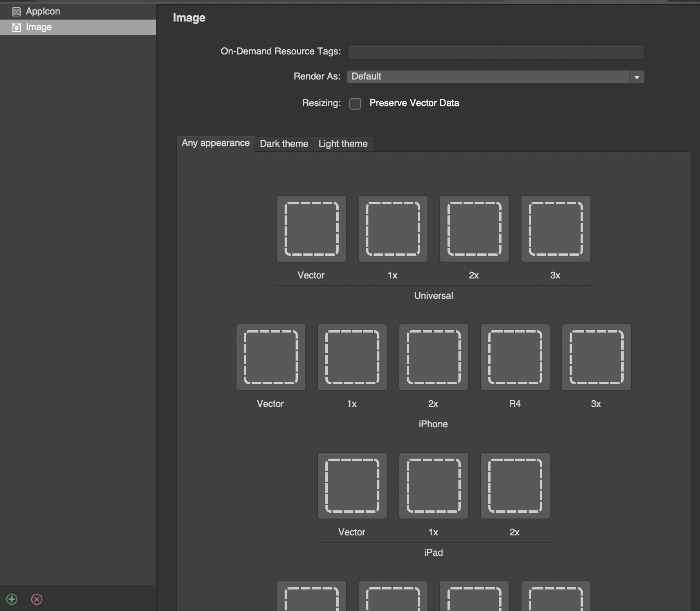The height and width of the screenshot is (611, 700).
Task: Select the iPhone 2x image slot
Action: pyautogui.click(x=434, y=357)
